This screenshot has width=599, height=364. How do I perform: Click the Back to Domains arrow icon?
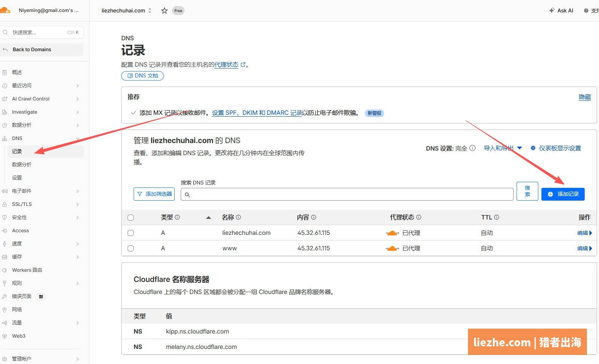click(5, 49)
